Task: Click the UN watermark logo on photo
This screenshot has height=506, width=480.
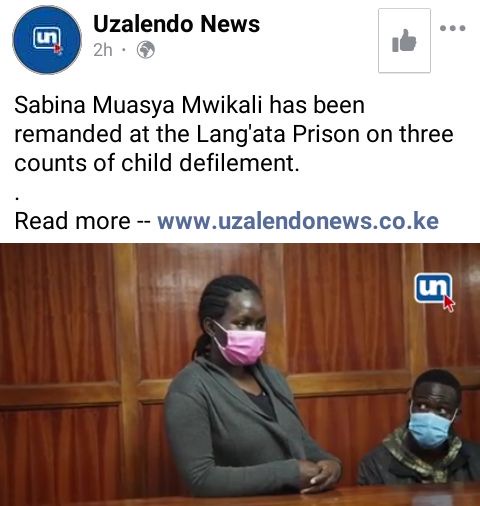Action: pyautogui.click(x=433, y=288)
